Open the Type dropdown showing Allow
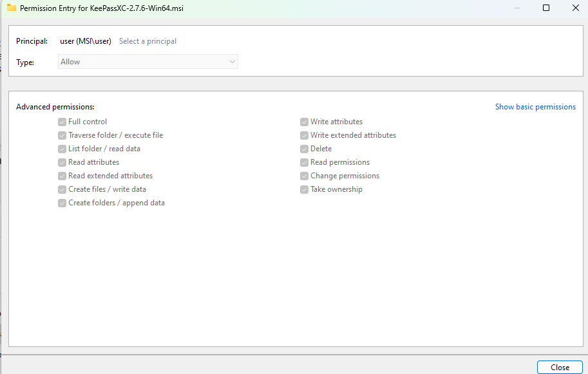The width and height of the screenshot is (588, 374). tap(148, 62)
